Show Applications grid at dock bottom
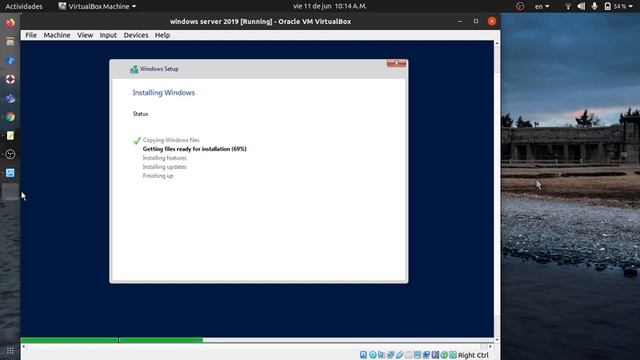The width and height of the screenshot is (640, 360). [x=10, y=351]
